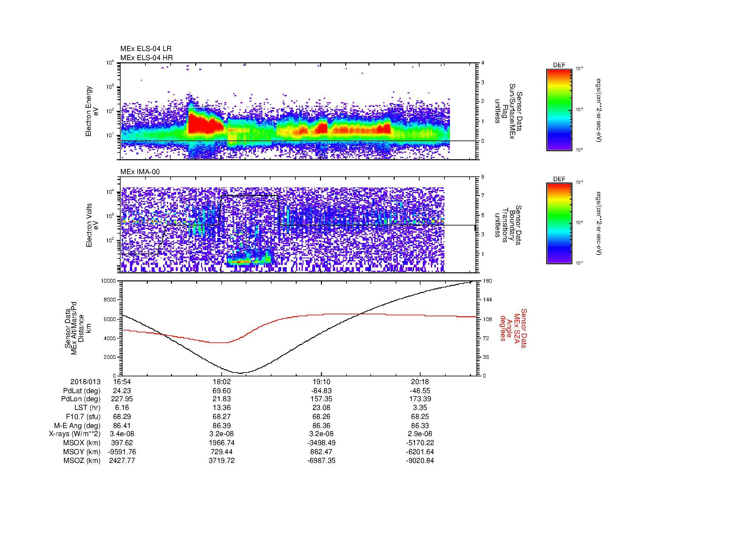Image resolution: width=756 pixels, height=534 pixels.
Task: Click the 'X-rays (W/m**2)' row label
Action: click(x=75, y=434)
